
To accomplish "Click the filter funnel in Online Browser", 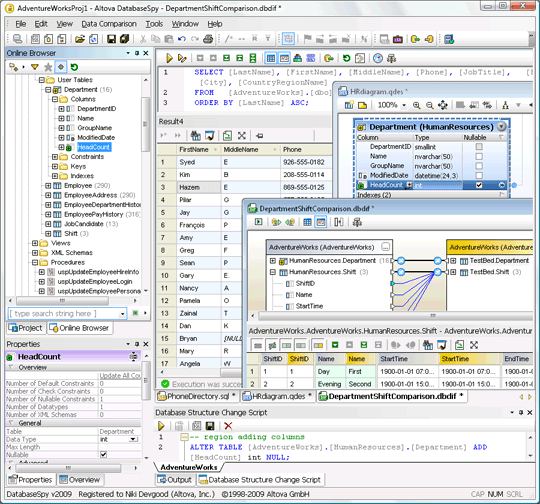I will click(x=35, y=67).
